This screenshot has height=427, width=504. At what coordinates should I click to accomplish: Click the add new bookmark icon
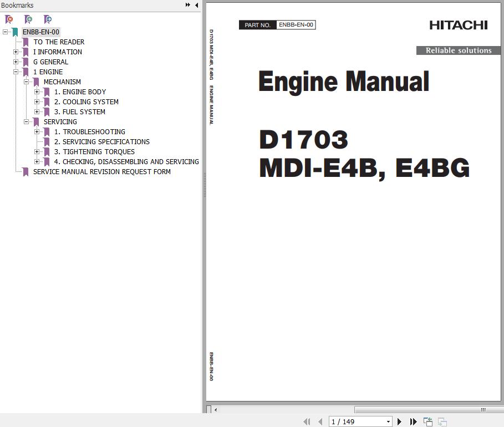click(x=28, y=19)
